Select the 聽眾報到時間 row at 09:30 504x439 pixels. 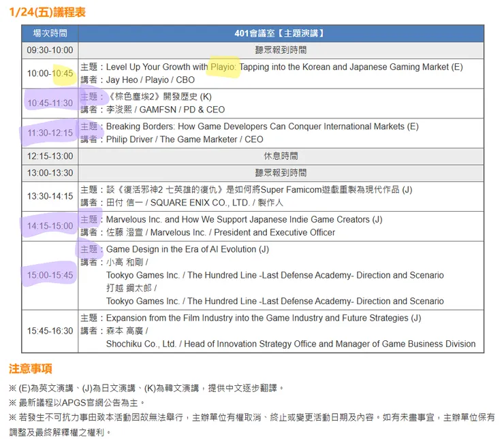pyautogui.click(x=281, y=50)
